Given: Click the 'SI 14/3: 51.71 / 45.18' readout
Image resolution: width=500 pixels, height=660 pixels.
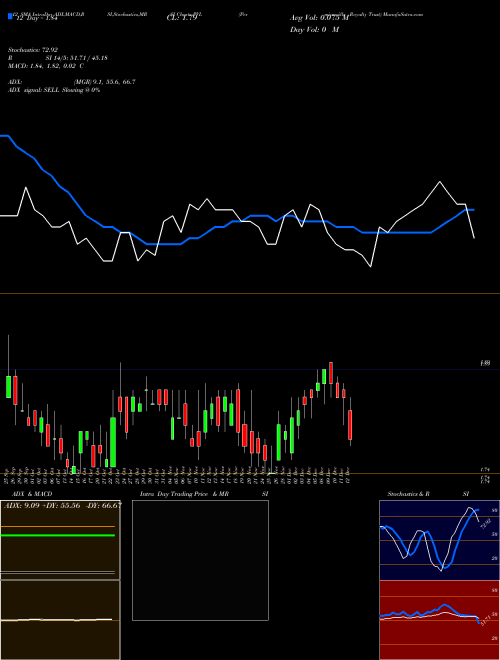Looking at the screenshot, I should coord(77,58).
